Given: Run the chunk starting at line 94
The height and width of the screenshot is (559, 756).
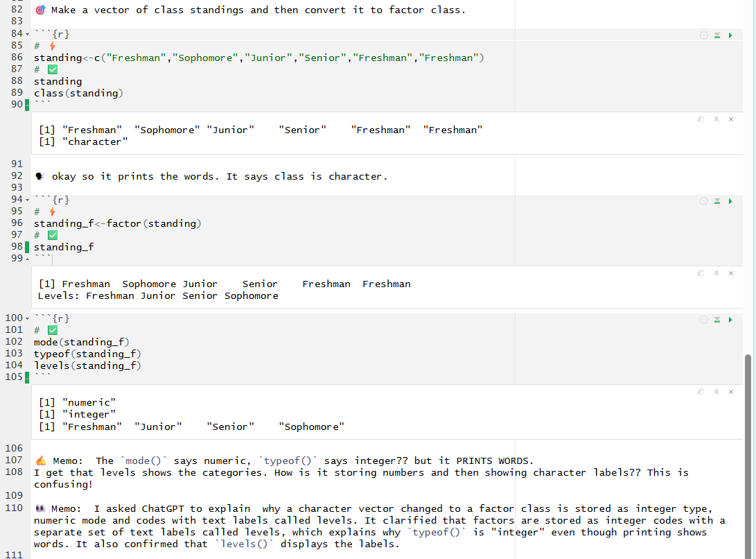Looking at the screenshot, I should pyautogui.click(x=730, y=201).
